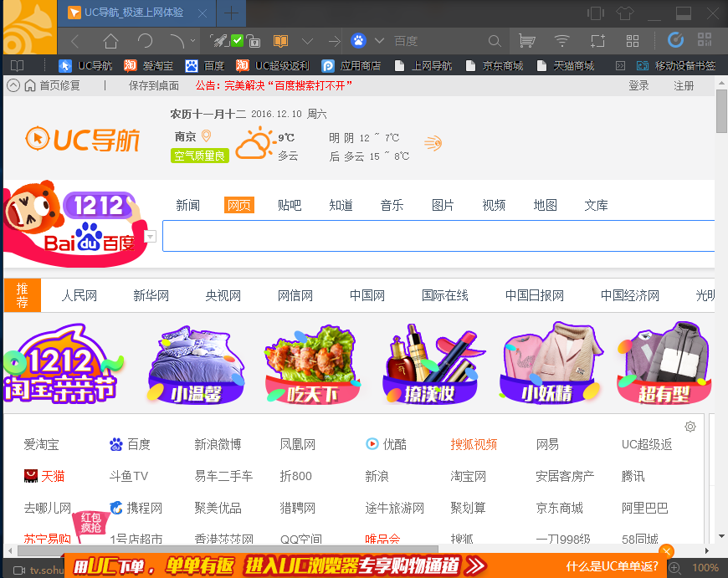Click the rocket speed-boost icon in address bar
The height and width of the screenshot is (578, 728).
219,41
